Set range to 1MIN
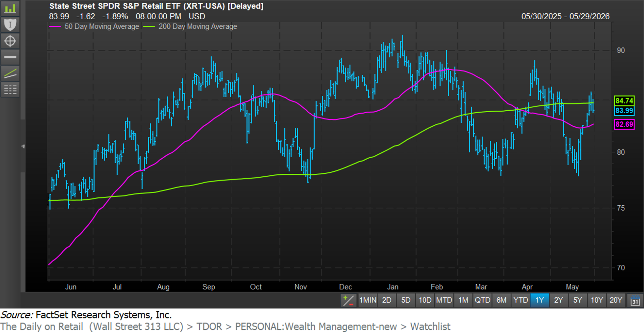Screen dimensions: 644x332 pyautogui.click(x=368, y=300)
